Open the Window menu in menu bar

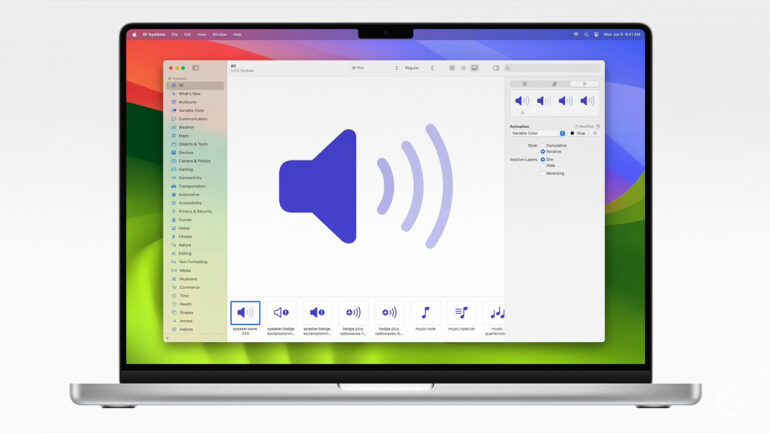point(219,34)
